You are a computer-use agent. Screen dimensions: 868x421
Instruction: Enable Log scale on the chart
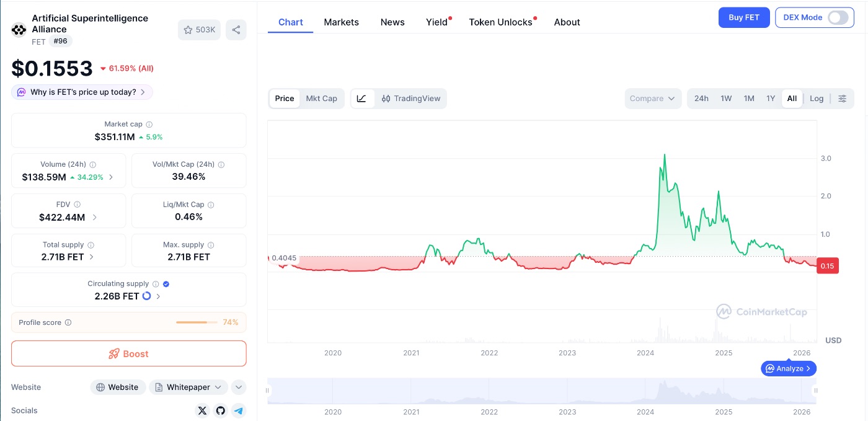(817, 98)
